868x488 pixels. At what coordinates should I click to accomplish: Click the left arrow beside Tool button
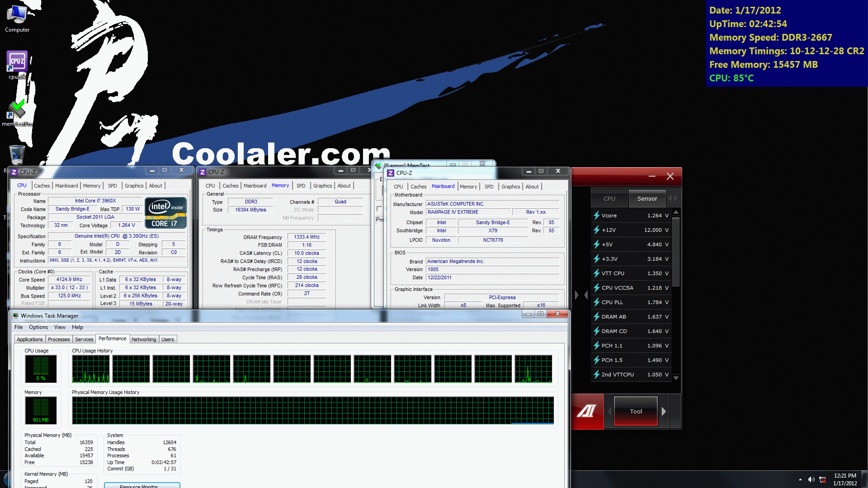coord(609,411)
